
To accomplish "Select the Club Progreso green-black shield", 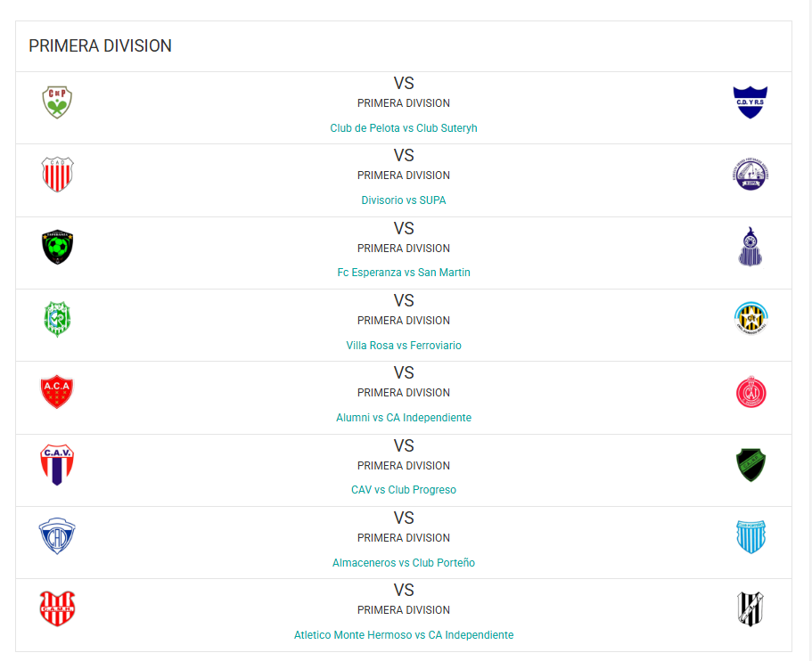I will coord(750,465).
